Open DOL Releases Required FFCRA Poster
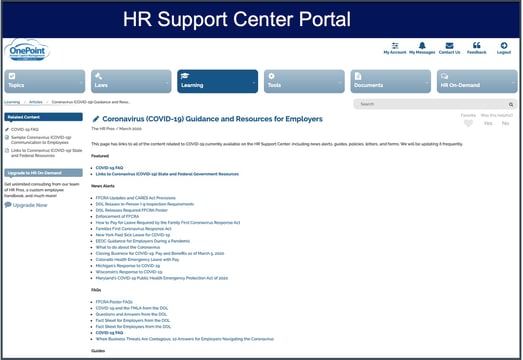The image size is (523, 360). click(x=131, y=210)
